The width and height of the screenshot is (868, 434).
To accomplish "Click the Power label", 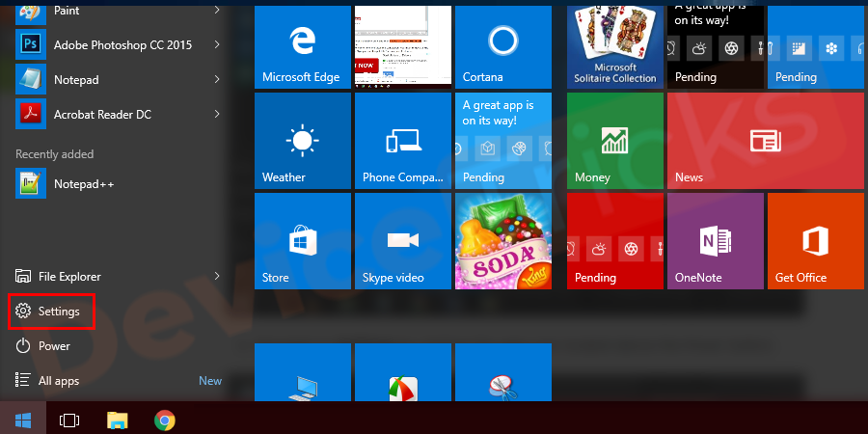I will point(54,346).
